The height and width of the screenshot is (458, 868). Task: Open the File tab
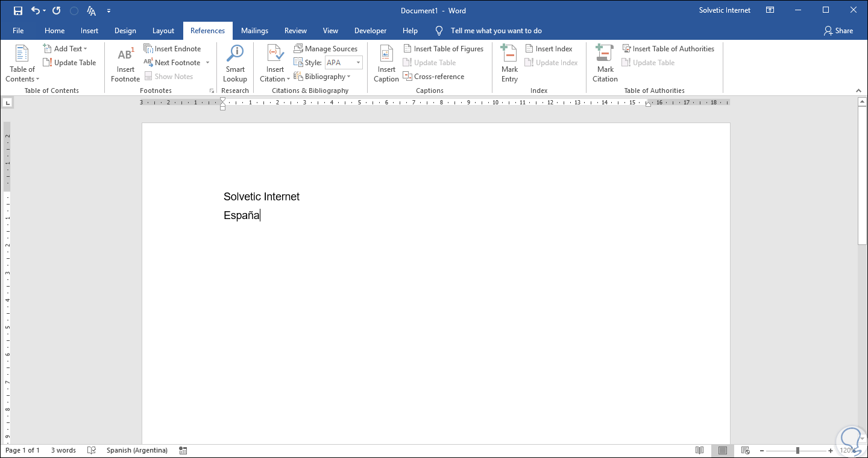[x=18, y=31]
